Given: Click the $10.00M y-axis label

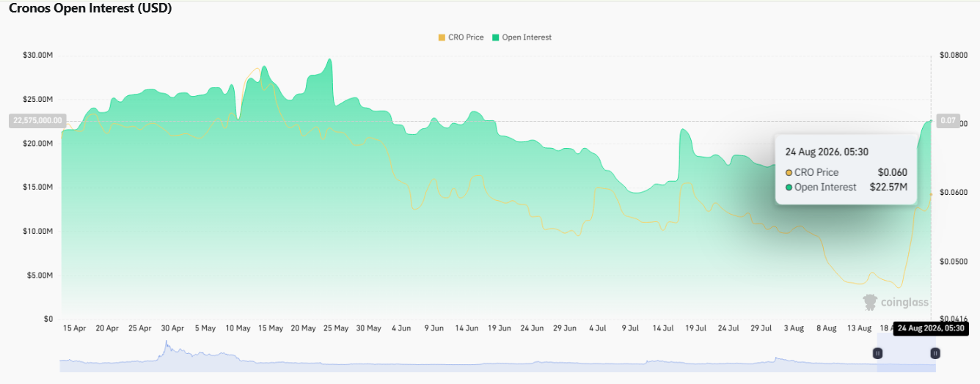Looking at the screenshot, I should [37, 232].
